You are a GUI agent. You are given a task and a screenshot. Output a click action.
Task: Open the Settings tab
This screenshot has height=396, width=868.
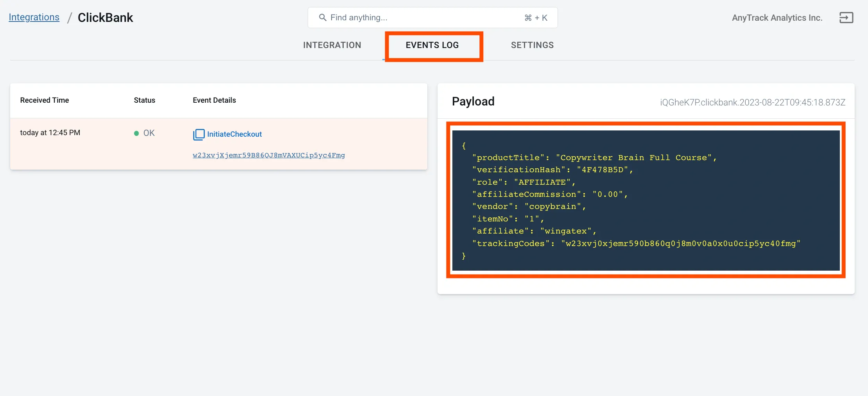(x=532, y=45)
